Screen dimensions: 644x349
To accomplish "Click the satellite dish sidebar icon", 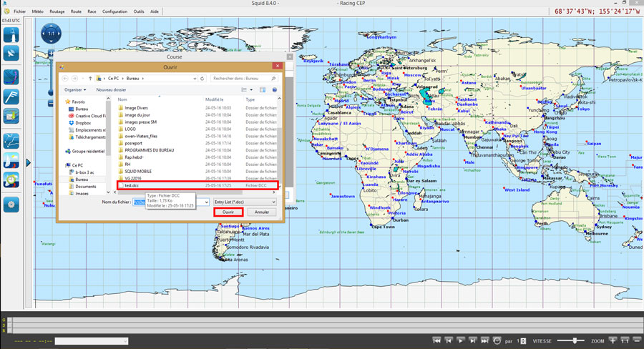I will 11,54.
